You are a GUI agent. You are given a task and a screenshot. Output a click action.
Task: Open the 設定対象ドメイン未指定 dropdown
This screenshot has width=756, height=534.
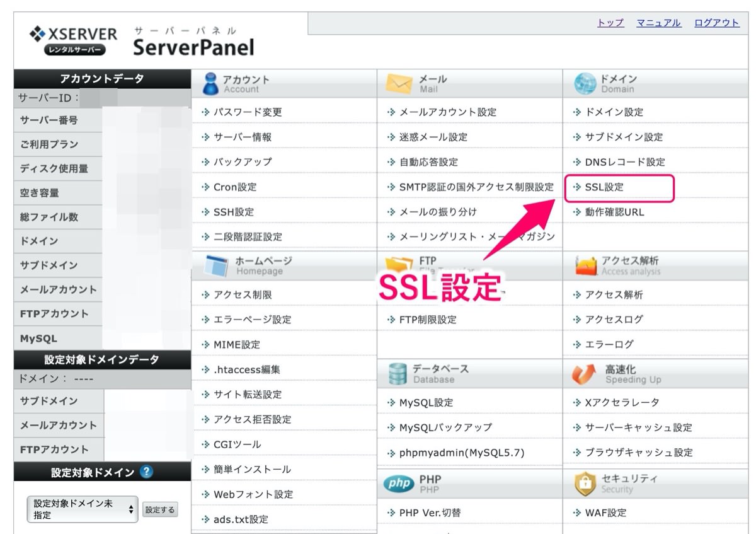[x=83, y=509]
